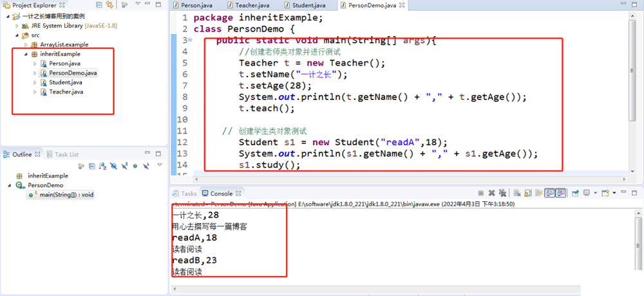This screenshot has width=644, height=296.
Task: Toggle show console on standard output
Action: pos(549,193)
